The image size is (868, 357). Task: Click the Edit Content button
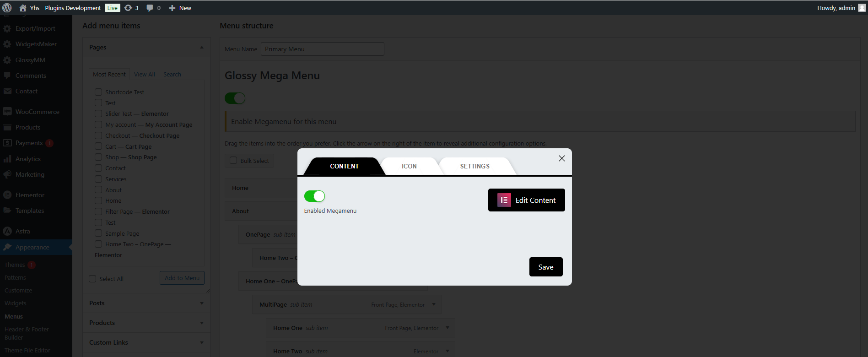[x=527, y=200]
